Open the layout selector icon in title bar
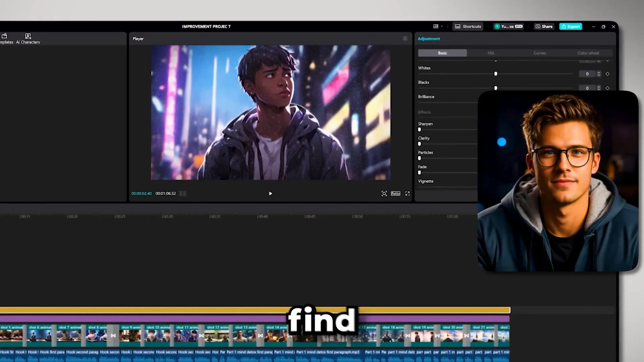Viewport: 644px width, 362px height. pyautogui.click(x=436, y=26)
